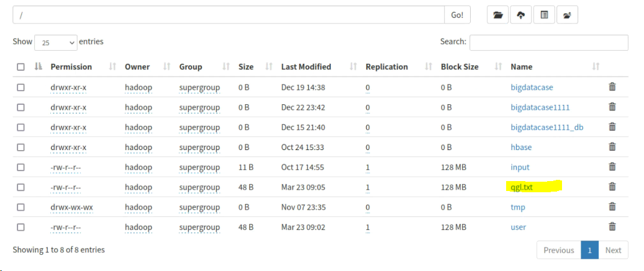The height and width of the screenshot is (271, 644).
Task: Sort by the Last Modified column header
Action: pyautogui.click(x=306, y=66)
